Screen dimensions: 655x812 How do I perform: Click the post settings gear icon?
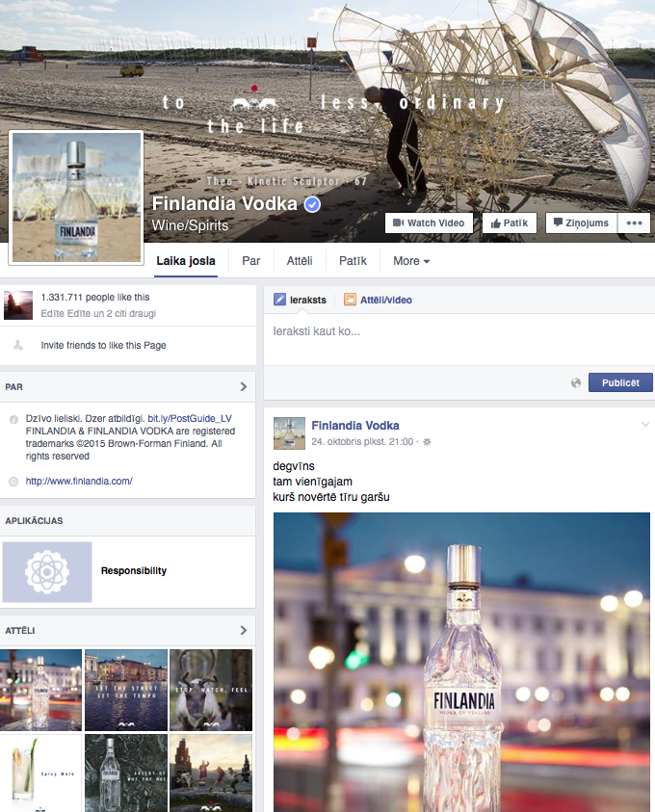(x=427, y=442)
